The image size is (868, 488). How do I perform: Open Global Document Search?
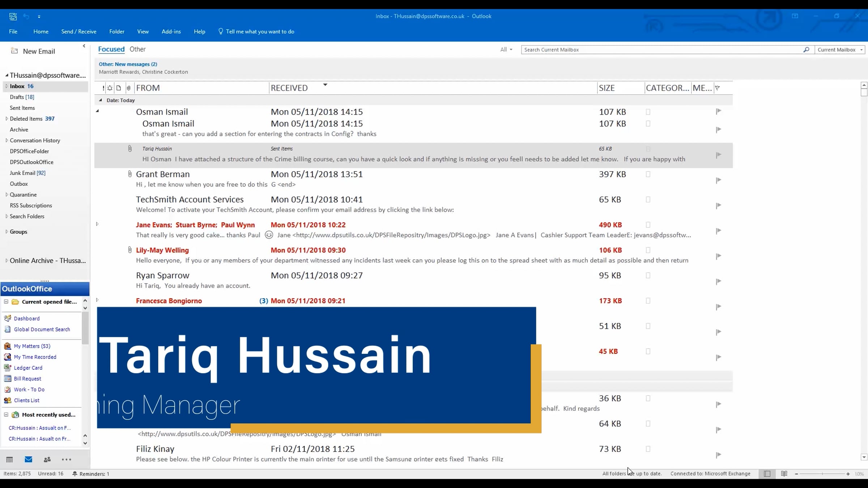click(42, 329)
